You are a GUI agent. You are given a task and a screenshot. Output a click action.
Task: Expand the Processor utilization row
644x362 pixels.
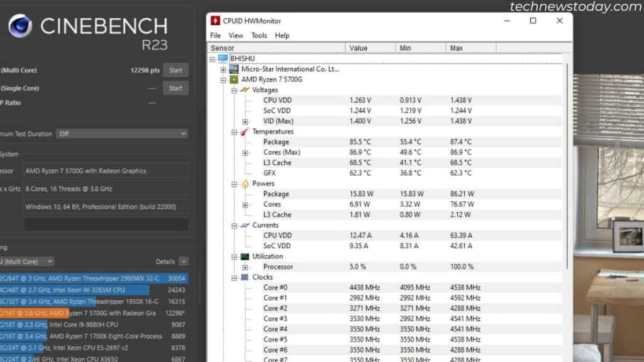click(245, 267)
